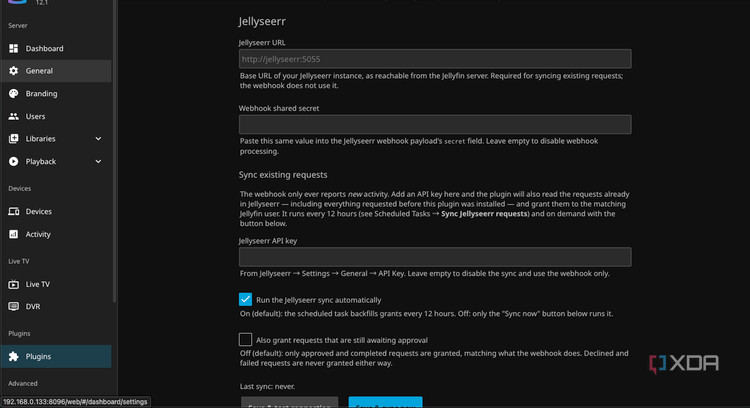Open the Live TV label

coord(38,284)
